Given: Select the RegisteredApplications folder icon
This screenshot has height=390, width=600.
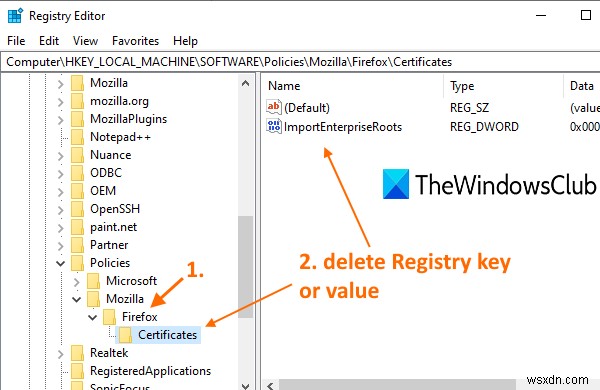Looking at the screenshot, I should (77, 371).
